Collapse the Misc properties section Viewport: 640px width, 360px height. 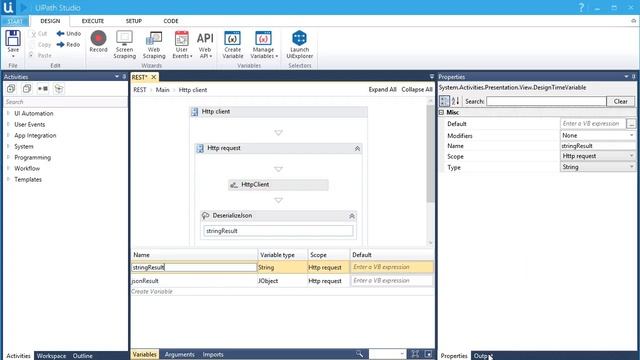coord(442,112)
